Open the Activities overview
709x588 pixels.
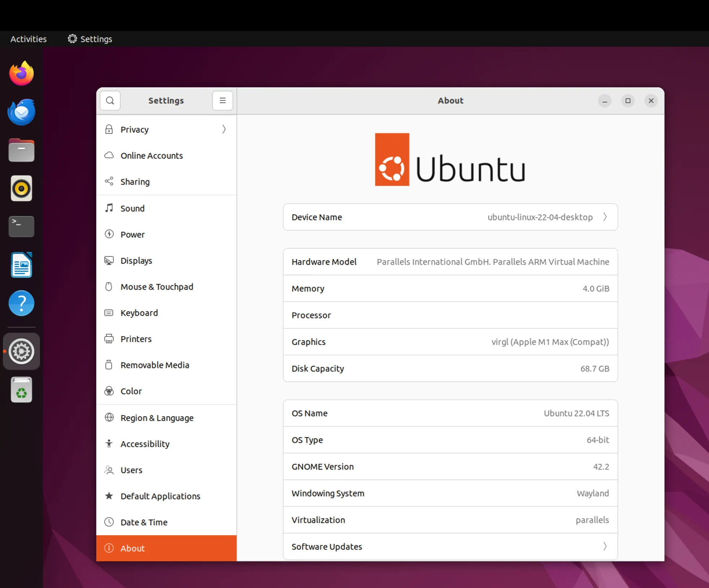(x=28, y=39)
